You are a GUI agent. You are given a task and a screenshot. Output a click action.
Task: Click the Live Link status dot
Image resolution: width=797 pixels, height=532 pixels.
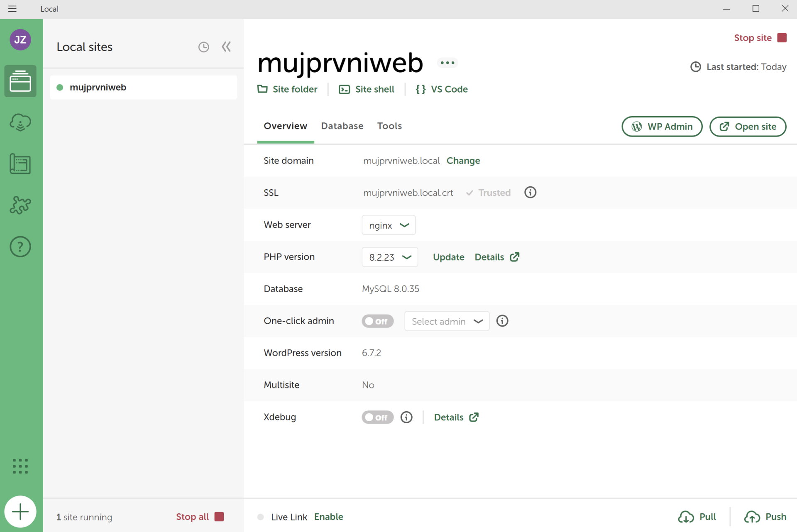261,517
